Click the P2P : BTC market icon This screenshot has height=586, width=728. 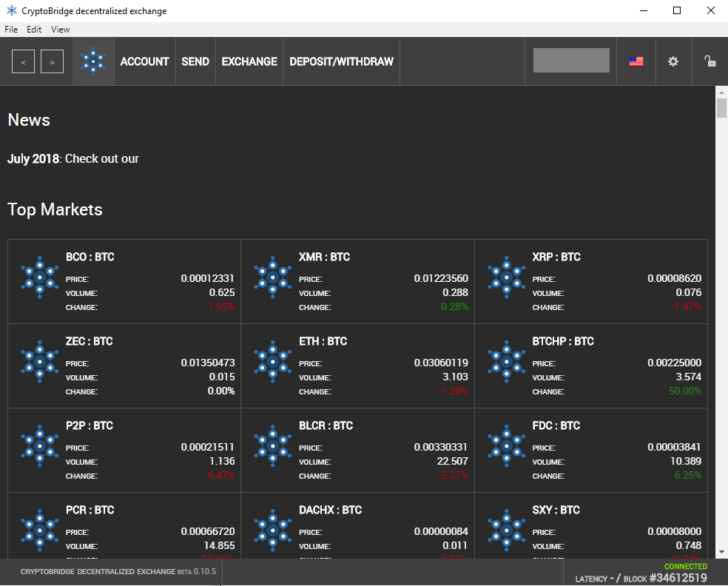(40, 445)
